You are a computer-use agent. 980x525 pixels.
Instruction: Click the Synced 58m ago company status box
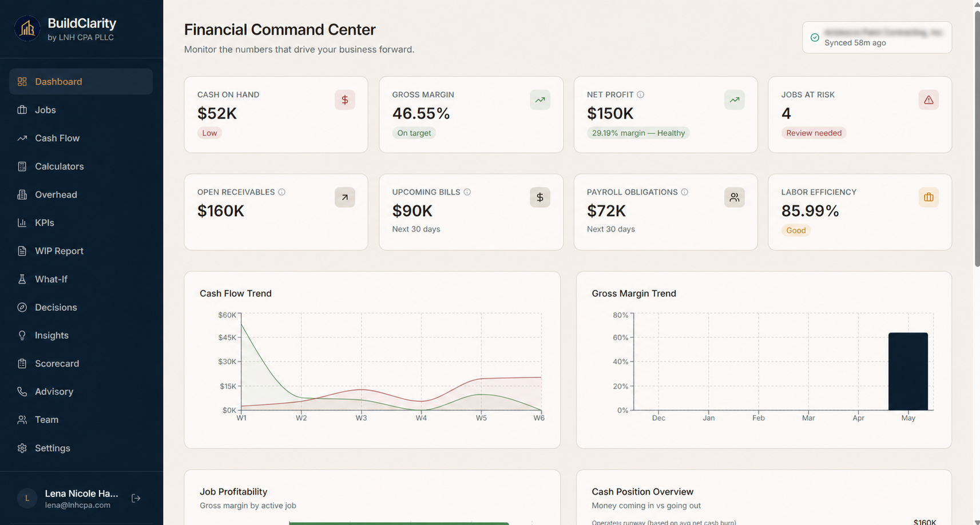pyautogui.click(x=877, y=38)
